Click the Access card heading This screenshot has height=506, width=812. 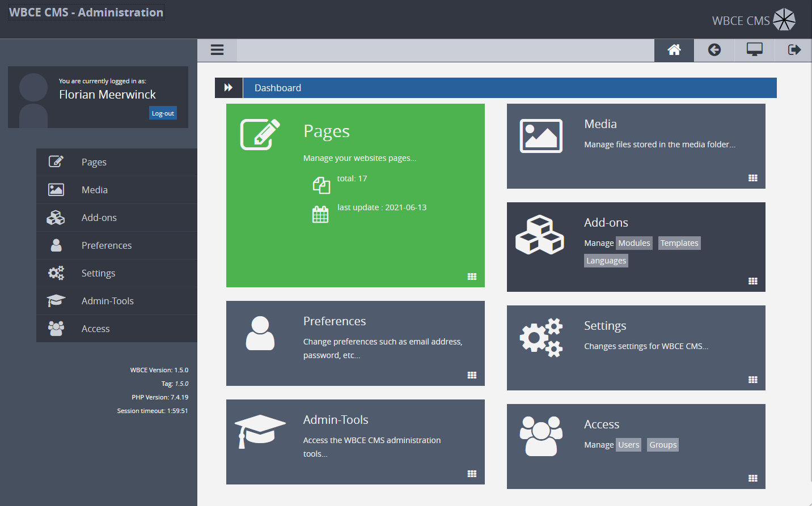[x=602, y=424]
